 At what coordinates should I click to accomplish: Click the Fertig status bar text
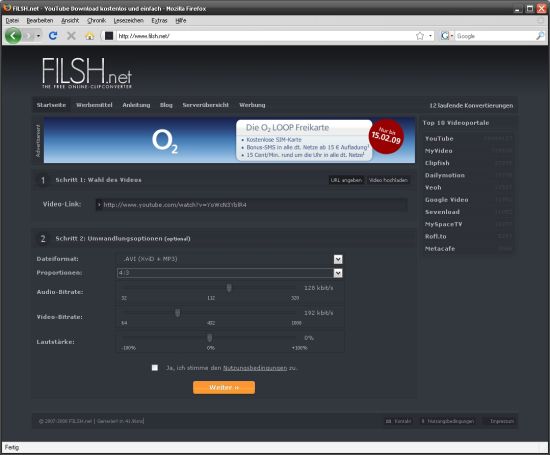pos(12,447)
